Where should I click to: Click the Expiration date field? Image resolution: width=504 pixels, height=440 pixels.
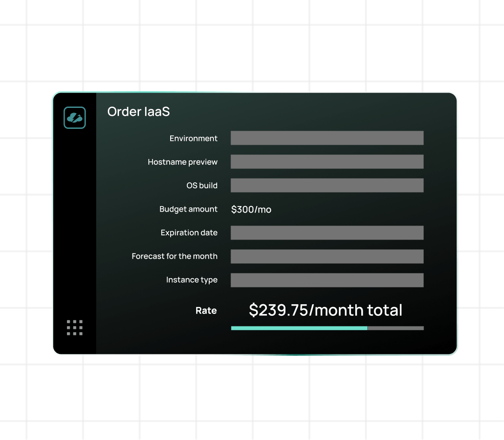coord(327,233)
